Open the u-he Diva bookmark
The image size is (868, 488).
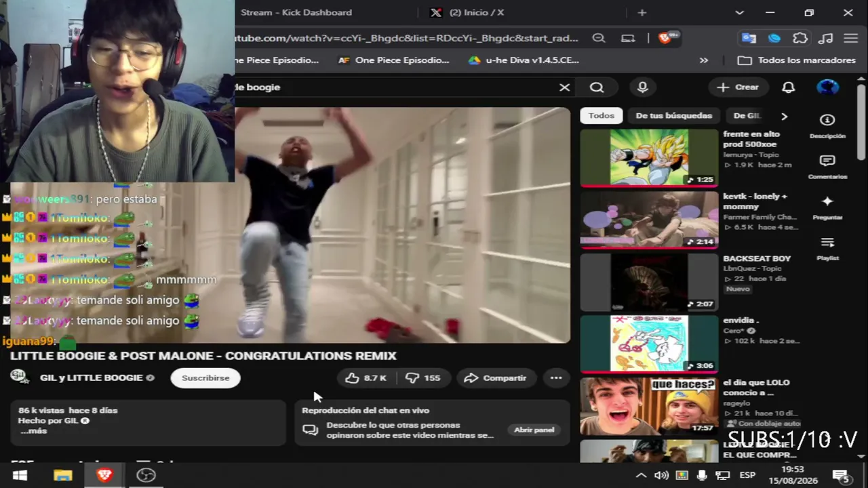point(524,60)
